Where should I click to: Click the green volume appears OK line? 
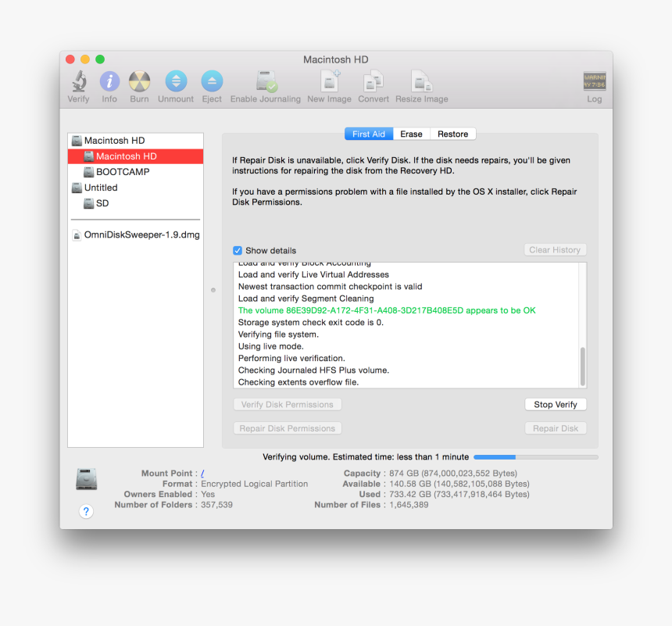click(387, 310)
